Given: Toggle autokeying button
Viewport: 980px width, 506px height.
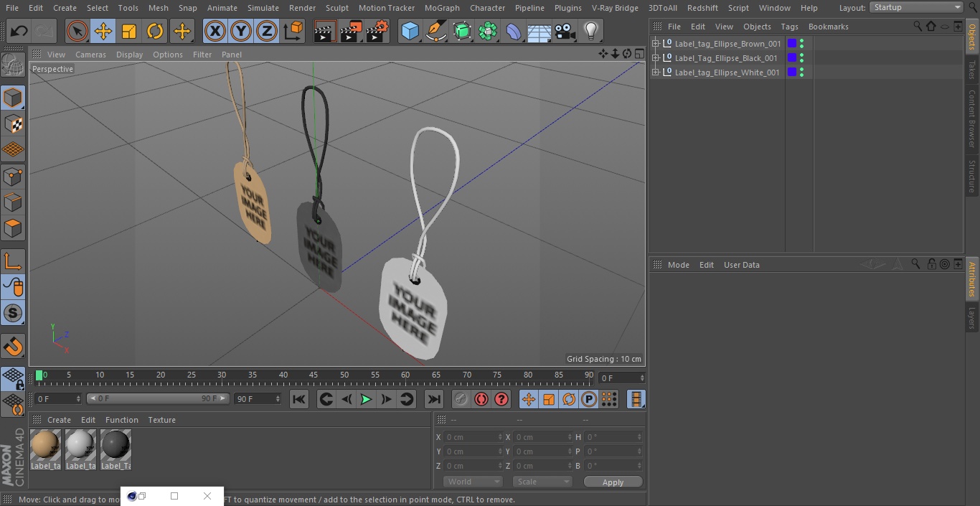Looking at the screenshot, I should point(481,399).
